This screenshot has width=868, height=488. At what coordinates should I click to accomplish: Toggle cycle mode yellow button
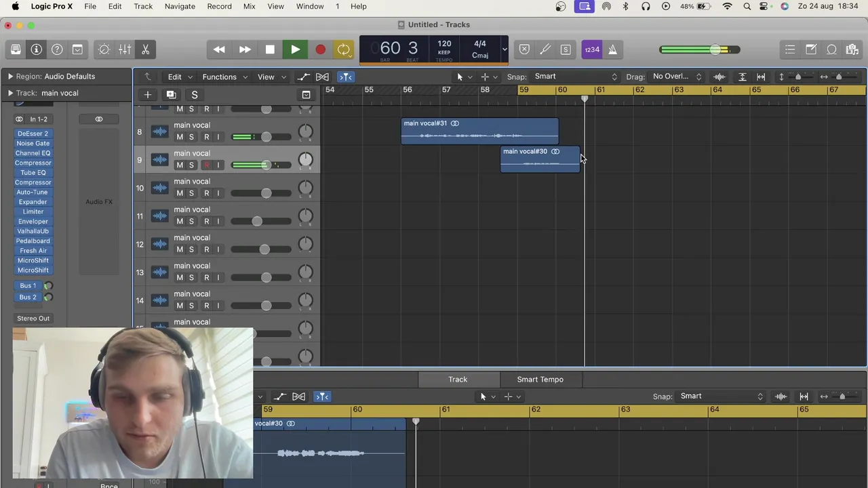[x=344, y=49]
